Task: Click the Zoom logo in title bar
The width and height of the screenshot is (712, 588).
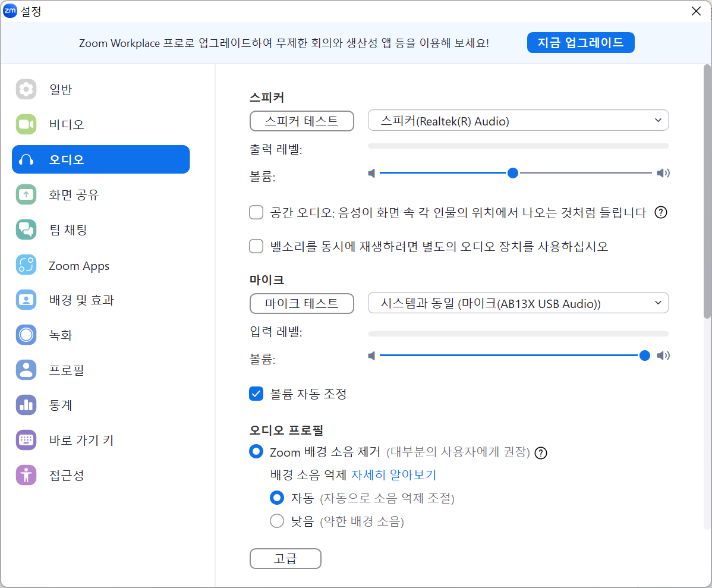Action: (10, 11)
